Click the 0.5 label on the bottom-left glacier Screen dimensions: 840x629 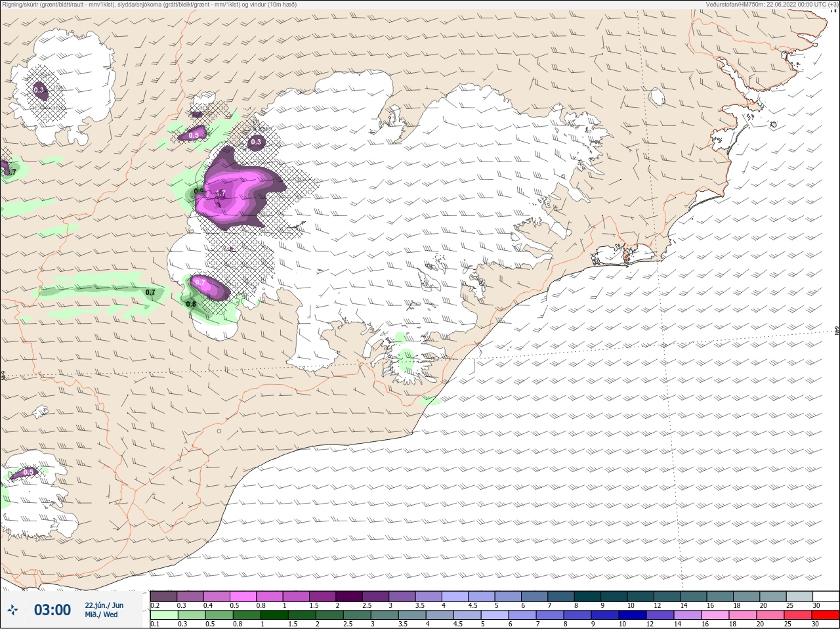tap(28, 472)
